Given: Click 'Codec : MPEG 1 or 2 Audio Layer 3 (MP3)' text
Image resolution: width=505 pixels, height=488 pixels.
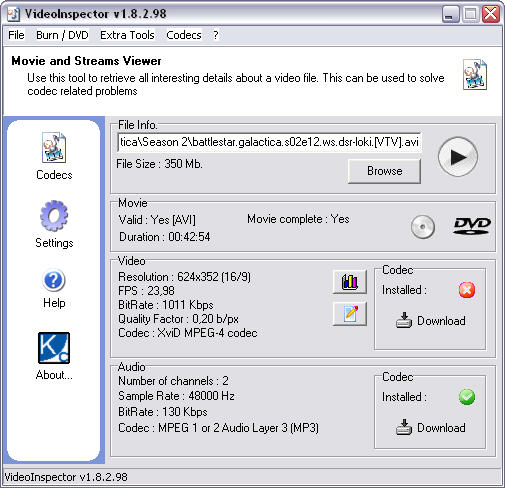Looking at the screenshot, I should coord(218,428).
